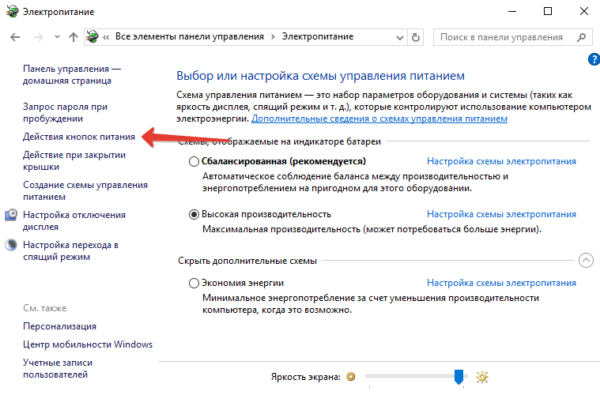Open Действие при закрытии крышки
The width and height of the screenshot is (600, 395).
pyautogui.click(x=74, y=161)
